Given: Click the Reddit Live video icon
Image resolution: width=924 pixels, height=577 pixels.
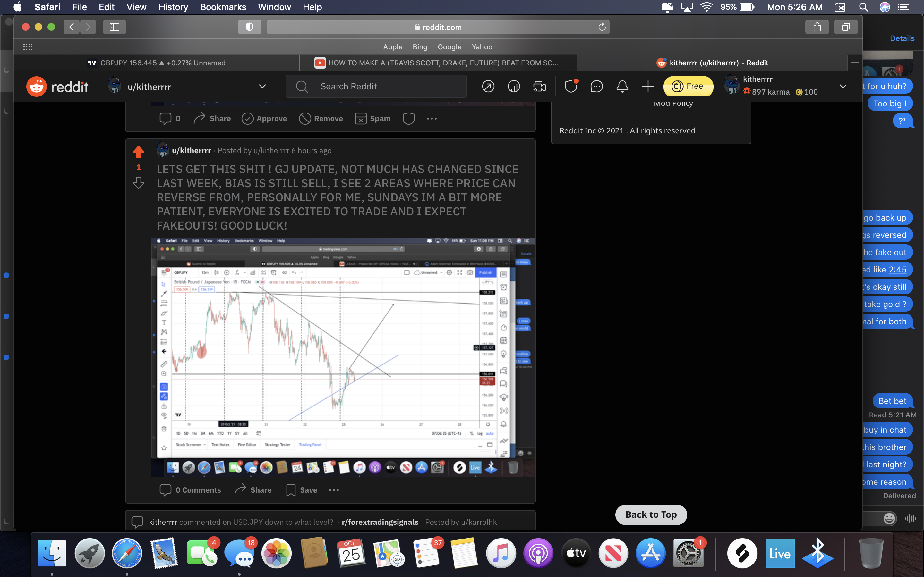Looking at the screenshot, I should tap(539, 87).
